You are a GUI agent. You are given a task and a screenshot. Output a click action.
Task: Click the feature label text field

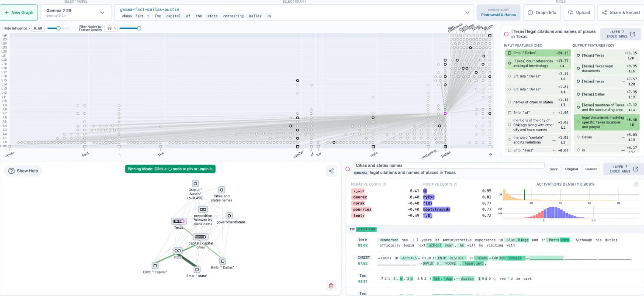point(449,165)
